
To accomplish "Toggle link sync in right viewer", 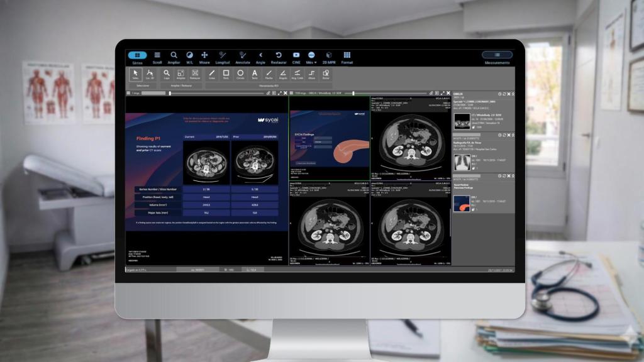I will [x=431, y=93].
